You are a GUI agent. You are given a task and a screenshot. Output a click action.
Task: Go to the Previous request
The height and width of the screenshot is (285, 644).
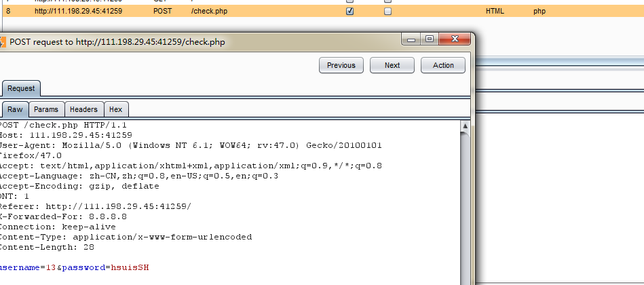tap(341, 65)
